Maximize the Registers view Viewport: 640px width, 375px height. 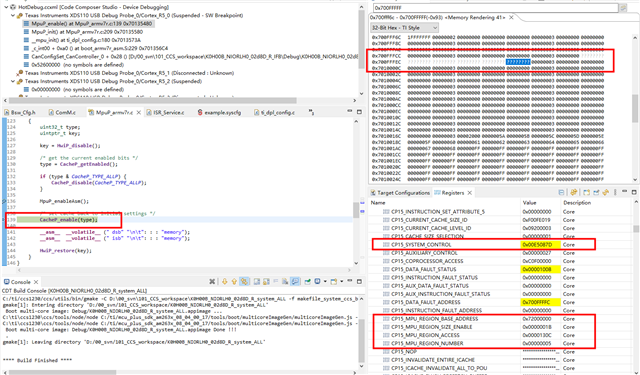point(634,192)
